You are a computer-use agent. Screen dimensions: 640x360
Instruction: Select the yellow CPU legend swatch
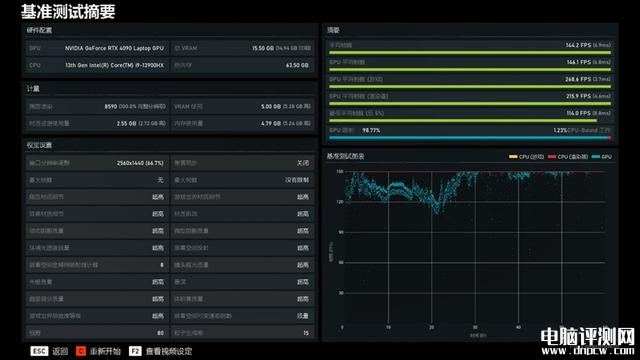(513, 157)
